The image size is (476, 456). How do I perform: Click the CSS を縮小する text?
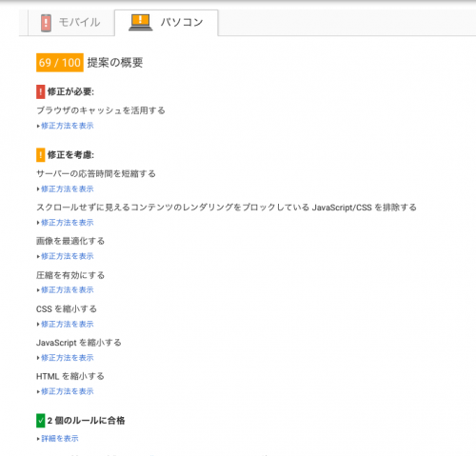click(x=67, y=309)
